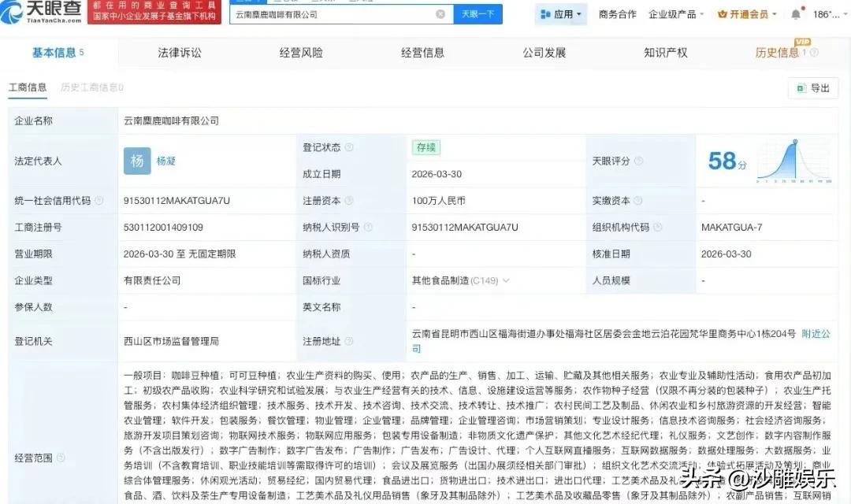
Task: Click the 58分 score value
Action: [727, 161]
